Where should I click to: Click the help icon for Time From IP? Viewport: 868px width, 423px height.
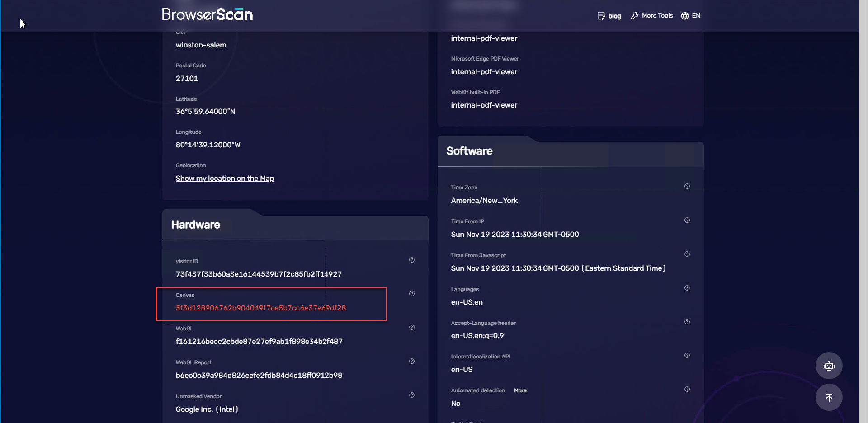pyautogui.click(x=687, y=220)
